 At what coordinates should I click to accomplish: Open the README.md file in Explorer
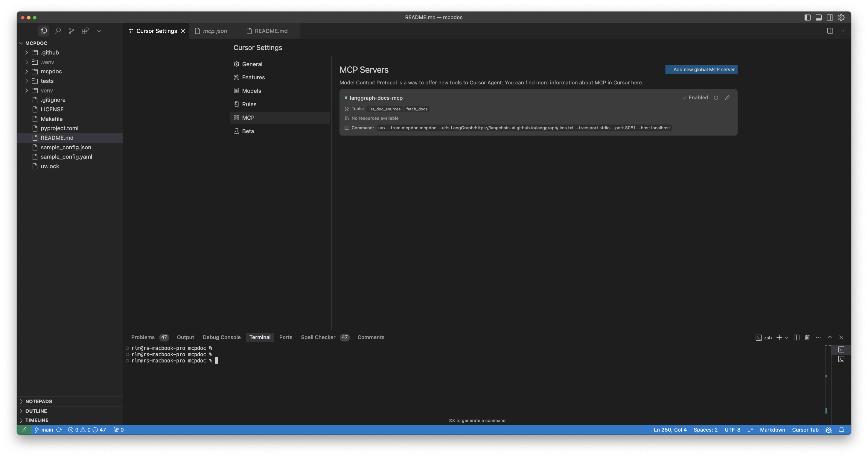point(57,138)
